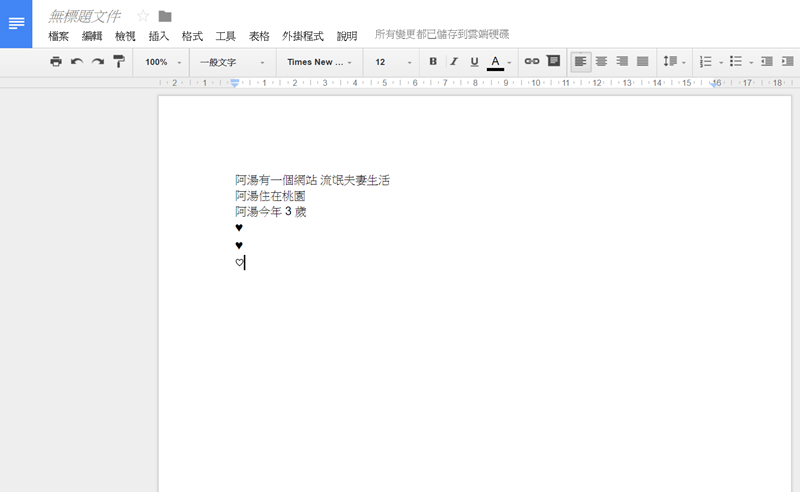
Task: Open the 檢視 menu
Action: (x=125, y=36)
